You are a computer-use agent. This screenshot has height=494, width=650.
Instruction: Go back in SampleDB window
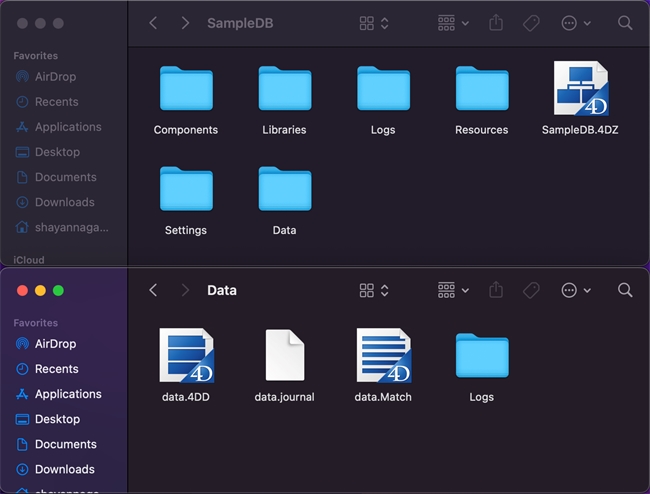153,23
